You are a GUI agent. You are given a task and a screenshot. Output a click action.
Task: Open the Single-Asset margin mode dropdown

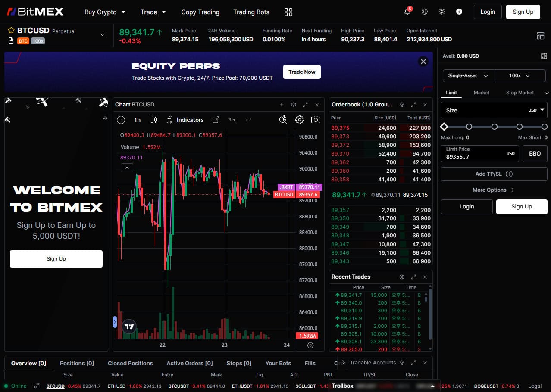tap(467, 75)
